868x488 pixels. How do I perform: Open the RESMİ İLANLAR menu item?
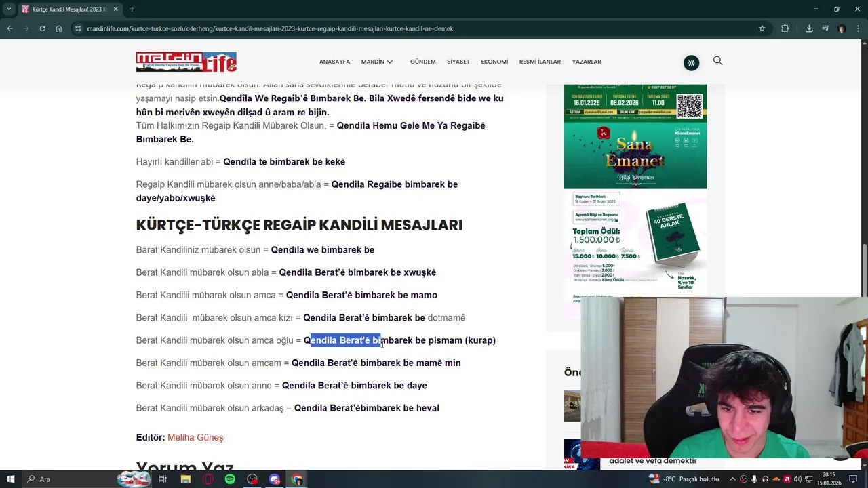point(540,62)
